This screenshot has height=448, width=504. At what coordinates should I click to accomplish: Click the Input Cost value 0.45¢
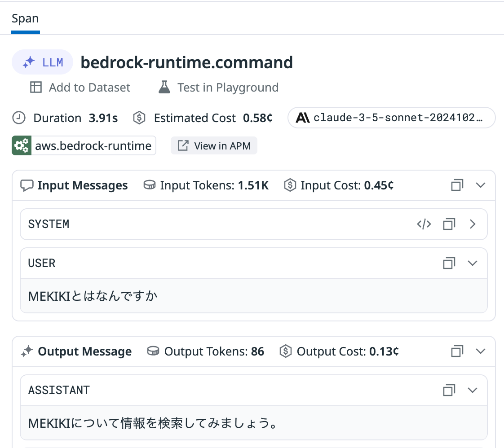379,185
